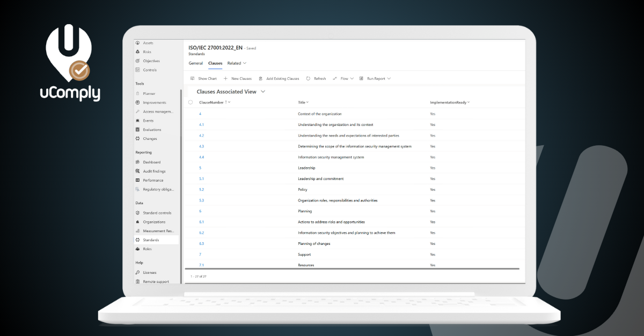Open clause 6.1 link

[x=201, y=222]
